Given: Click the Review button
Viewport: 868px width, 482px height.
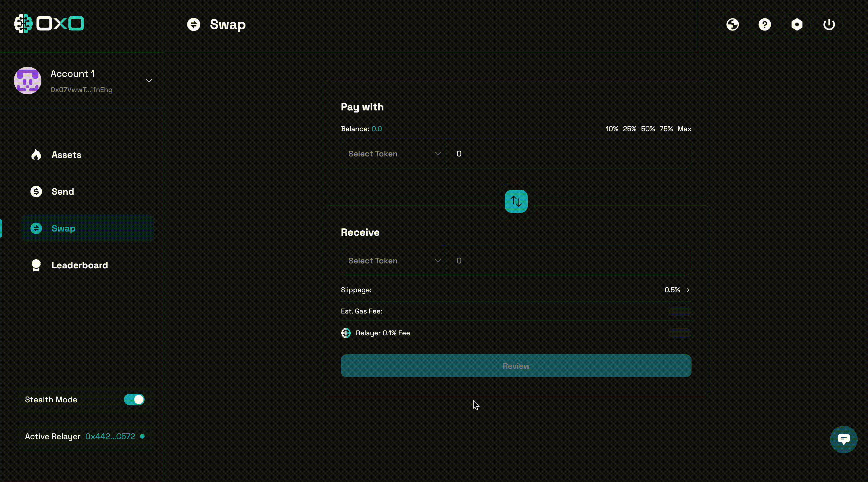Looking at the screenshot, I should (x=516, y=366).
